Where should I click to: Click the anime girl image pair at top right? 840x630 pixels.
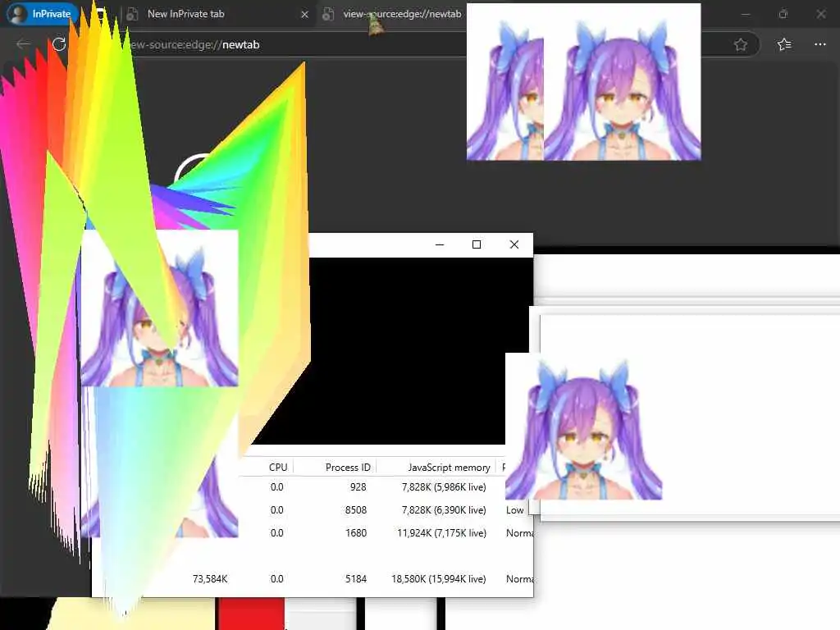[583, 81]
